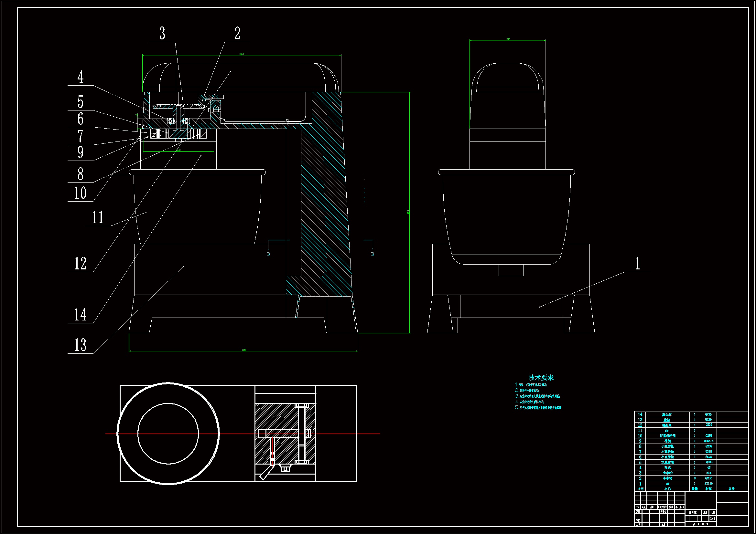The width and height of the screenshot is (756, 534).
Task: Select the balloon number 10 label
Action: point(81,193)
